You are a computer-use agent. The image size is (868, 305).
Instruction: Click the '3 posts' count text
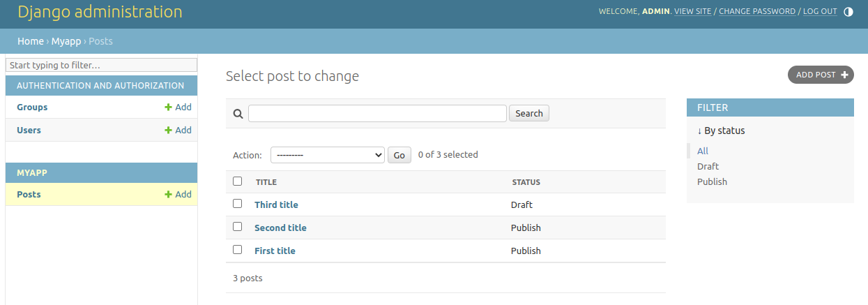click(248, 278)
